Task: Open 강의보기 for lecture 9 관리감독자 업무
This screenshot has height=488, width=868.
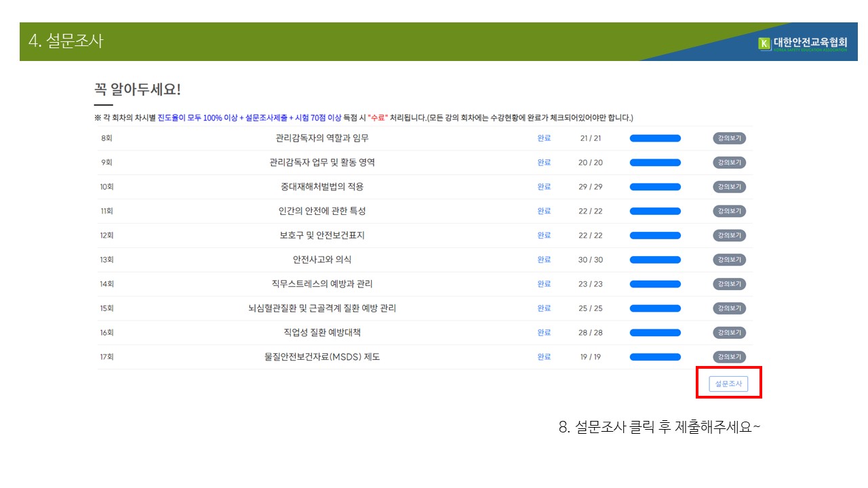Action: pyautogui.click(x=729, y=163)
